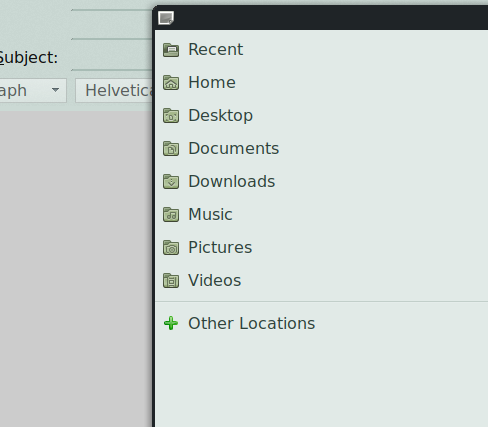Select Recent in the places sidebar
488x427 pixels.
pos(215,50)
